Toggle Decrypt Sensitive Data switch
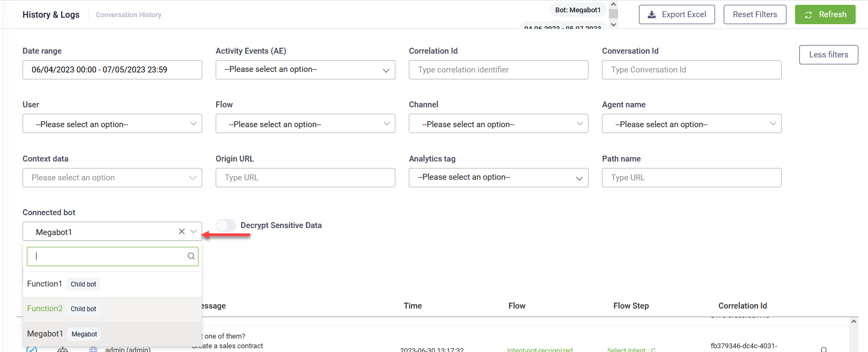Screen dimensions: 868x352 click(226, 225)
